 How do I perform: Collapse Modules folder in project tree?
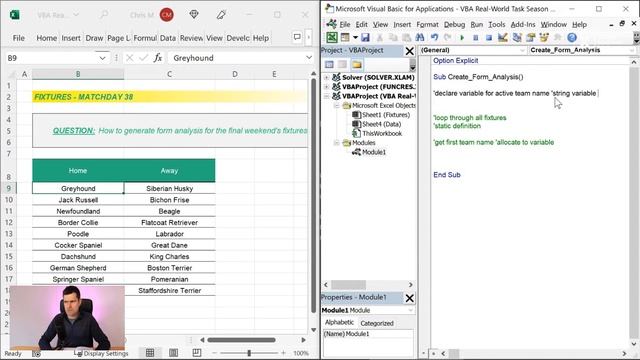click(336, 143)
